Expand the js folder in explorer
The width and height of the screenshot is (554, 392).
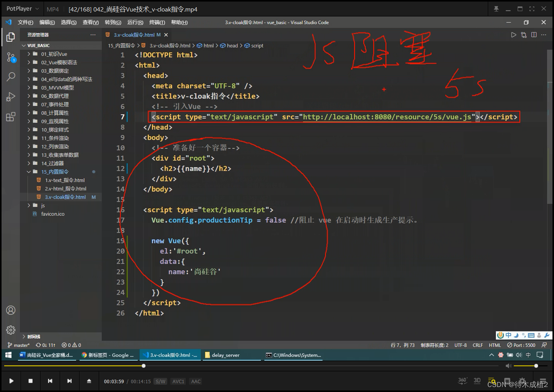tap(61, 205)
